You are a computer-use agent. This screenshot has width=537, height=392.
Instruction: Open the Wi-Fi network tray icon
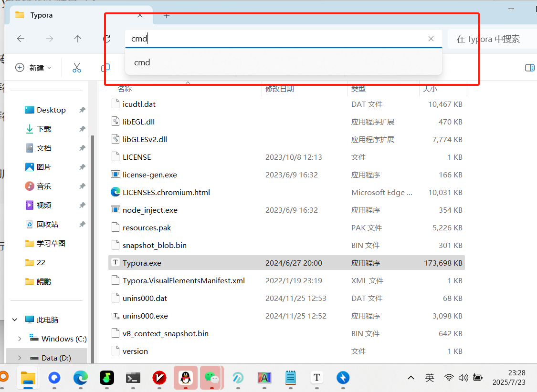449,378
